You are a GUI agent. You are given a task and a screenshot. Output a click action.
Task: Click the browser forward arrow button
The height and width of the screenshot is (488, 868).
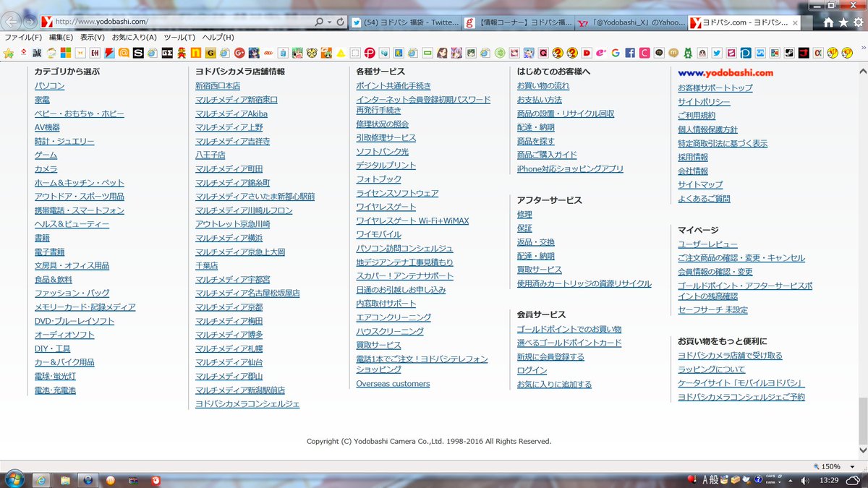tap(30, 22)
